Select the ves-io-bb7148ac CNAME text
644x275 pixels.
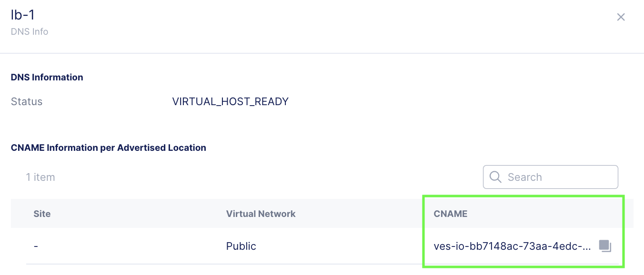(512, 246)
